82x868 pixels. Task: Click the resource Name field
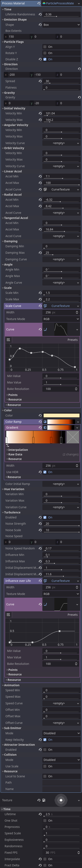(x=61, y=789)
